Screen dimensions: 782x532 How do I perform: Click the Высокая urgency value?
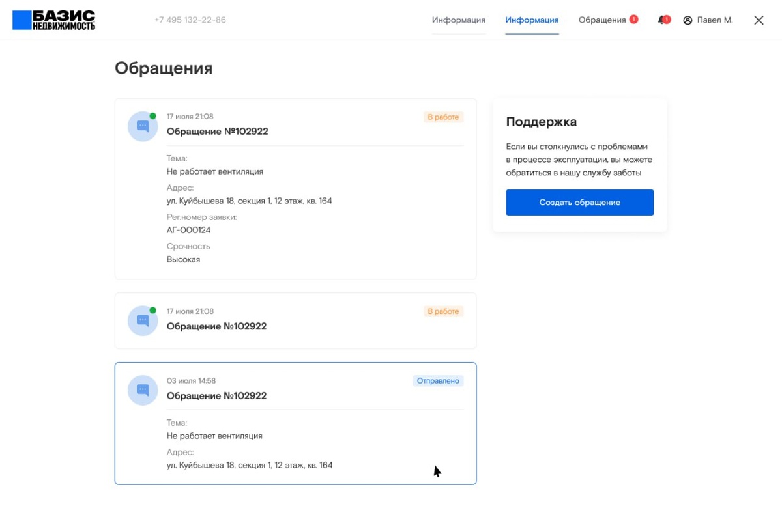point(183,259)
